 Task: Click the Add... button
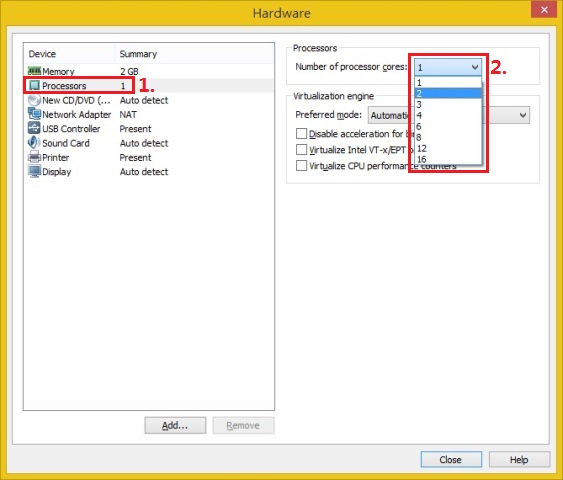(175, 425)
